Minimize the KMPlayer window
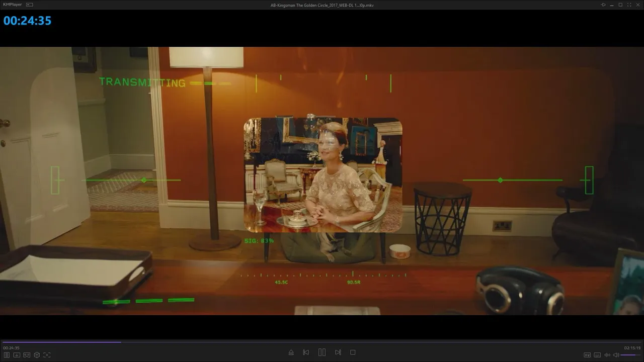 pyautogui.click(x=612, y=5)
